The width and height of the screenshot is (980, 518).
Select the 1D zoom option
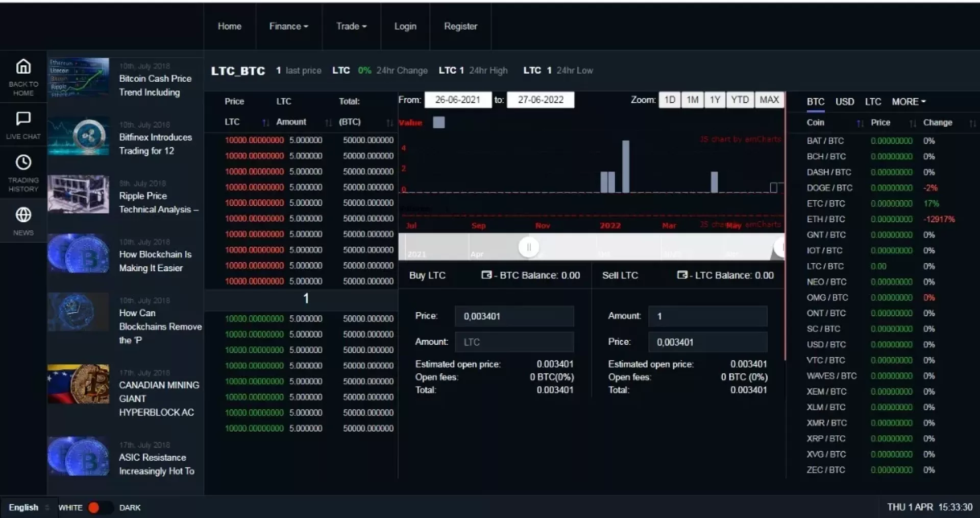tap(670, 100)
